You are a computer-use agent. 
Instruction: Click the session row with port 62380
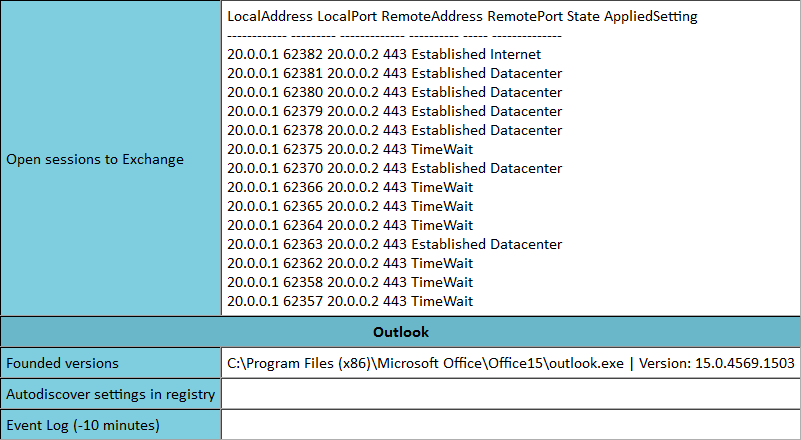[x=394, y=92]
